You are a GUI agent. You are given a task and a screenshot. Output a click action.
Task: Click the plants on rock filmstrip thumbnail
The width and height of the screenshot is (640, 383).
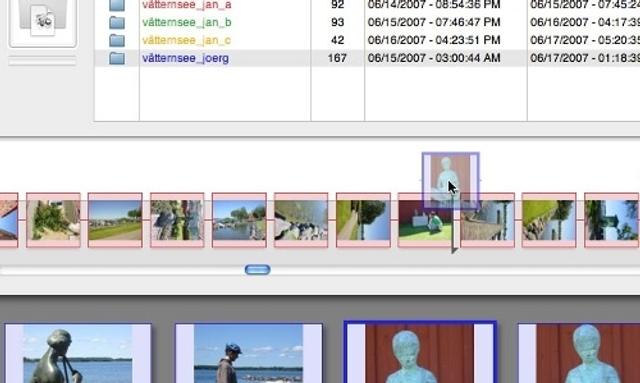(x=53, y=220)
